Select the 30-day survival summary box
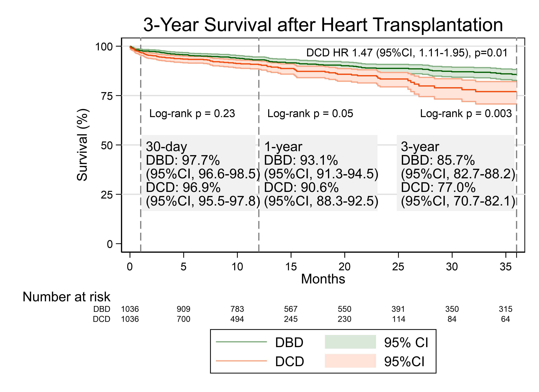The width and height of the screenshot is (539, 392). (199, 173)
